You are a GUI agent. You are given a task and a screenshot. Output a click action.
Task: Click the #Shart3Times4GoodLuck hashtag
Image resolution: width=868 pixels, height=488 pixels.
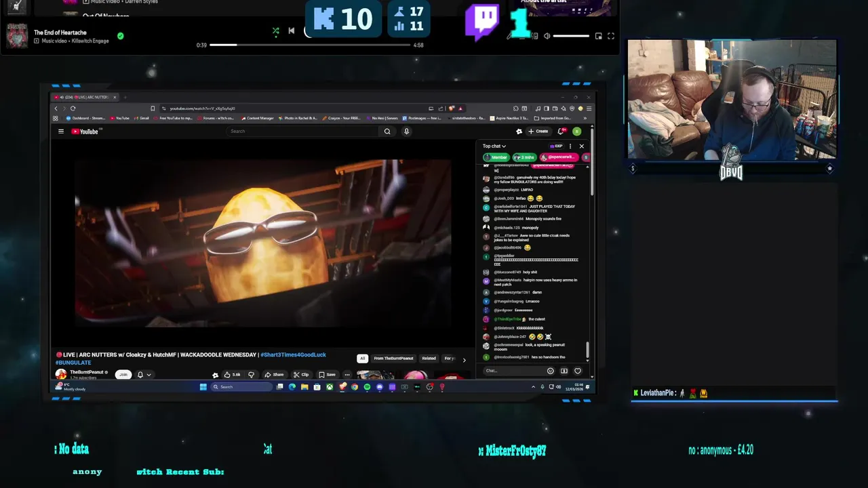click(x=293, y=354)
